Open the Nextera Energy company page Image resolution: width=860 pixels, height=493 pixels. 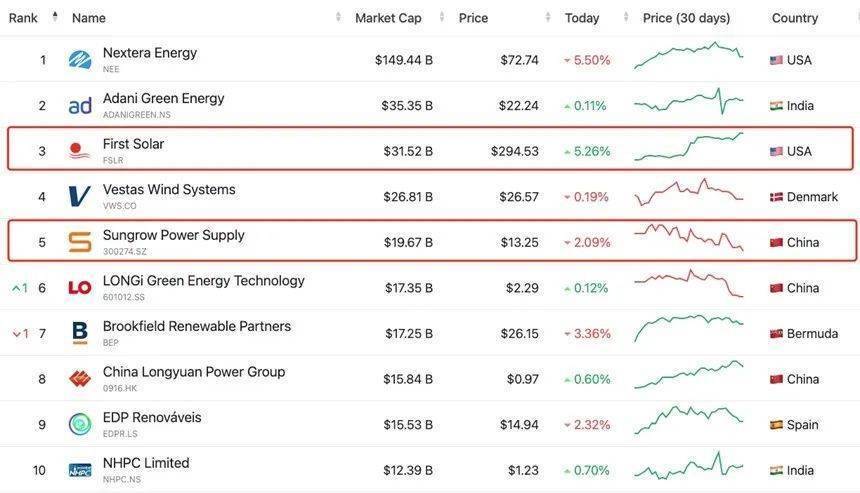click(x=150, y=53)
